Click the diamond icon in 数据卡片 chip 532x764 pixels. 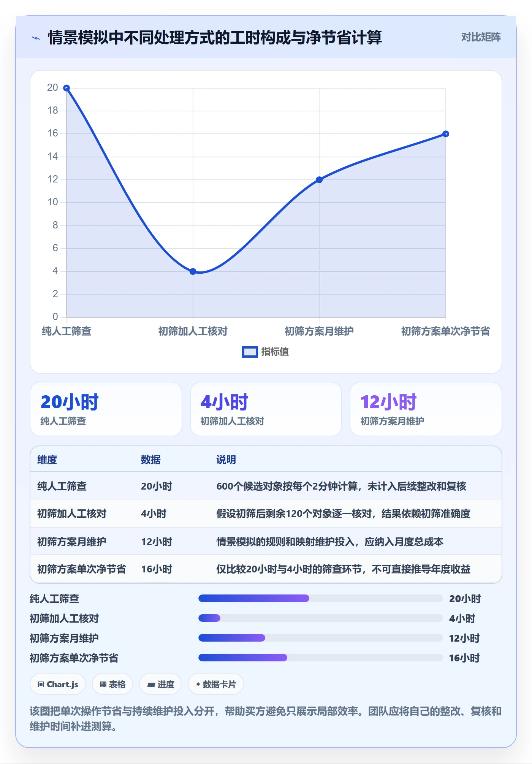[198, 684]
